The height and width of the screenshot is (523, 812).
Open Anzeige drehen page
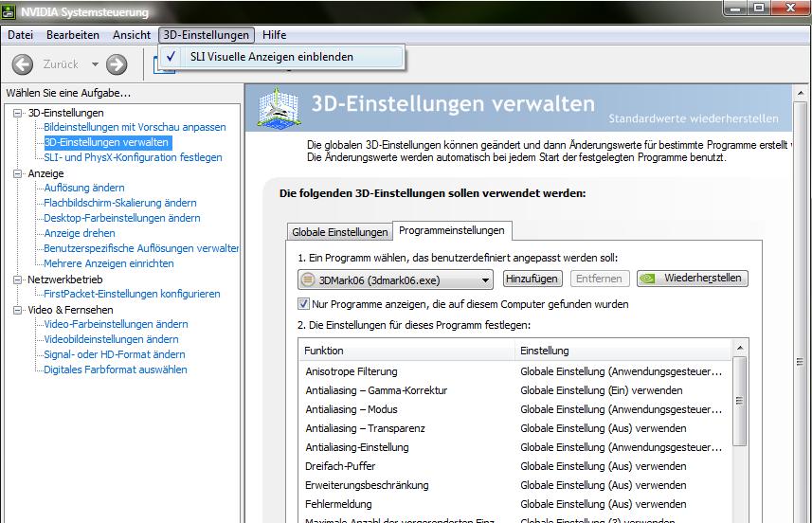(x=80, y=233)
